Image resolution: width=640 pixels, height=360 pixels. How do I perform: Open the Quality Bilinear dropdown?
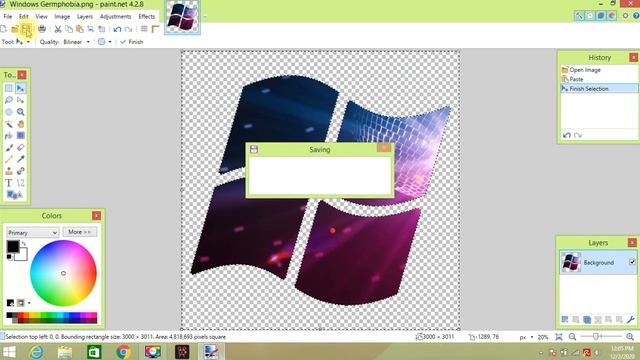[76, 42]
